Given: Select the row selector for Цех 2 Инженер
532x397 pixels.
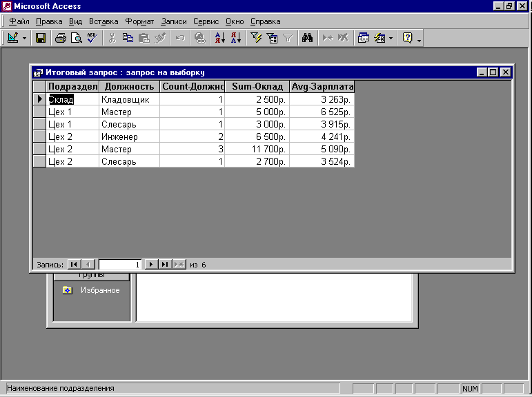Looking at the screenshot, I should tap(39, 136).
